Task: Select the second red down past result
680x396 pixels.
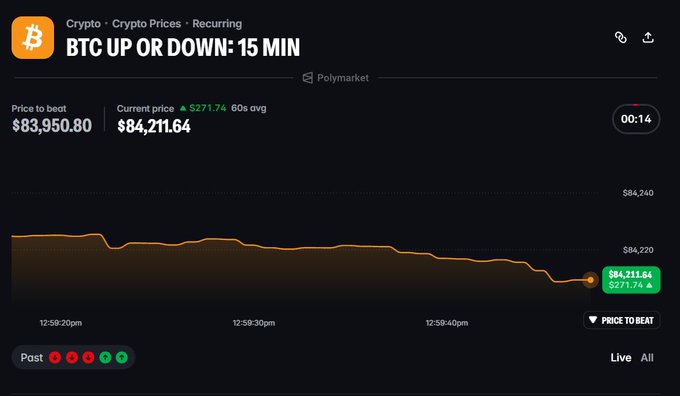Action: (x=72, y=357)
